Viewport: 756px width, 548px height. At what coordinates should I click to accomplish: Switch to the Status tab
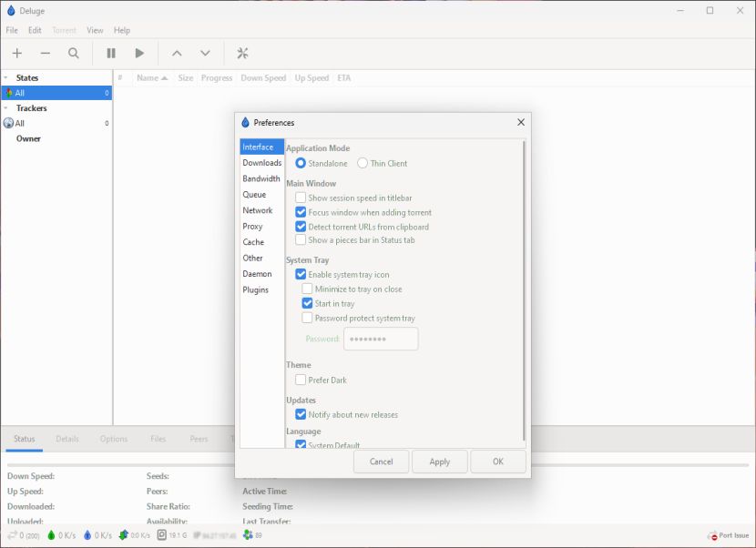point(24,439)
